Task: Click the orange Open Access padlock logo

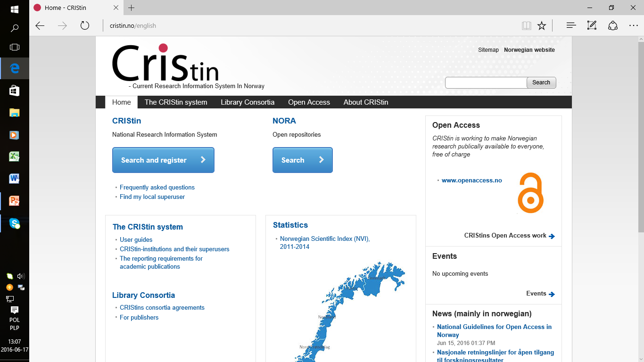Action: pyautogui.click(x=530, y=193)
